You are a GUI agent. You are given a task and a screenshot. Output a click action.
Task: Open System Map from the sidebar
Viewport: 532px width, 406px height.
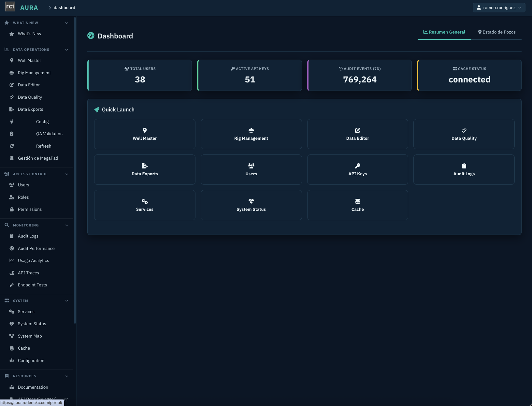[30, 336]
